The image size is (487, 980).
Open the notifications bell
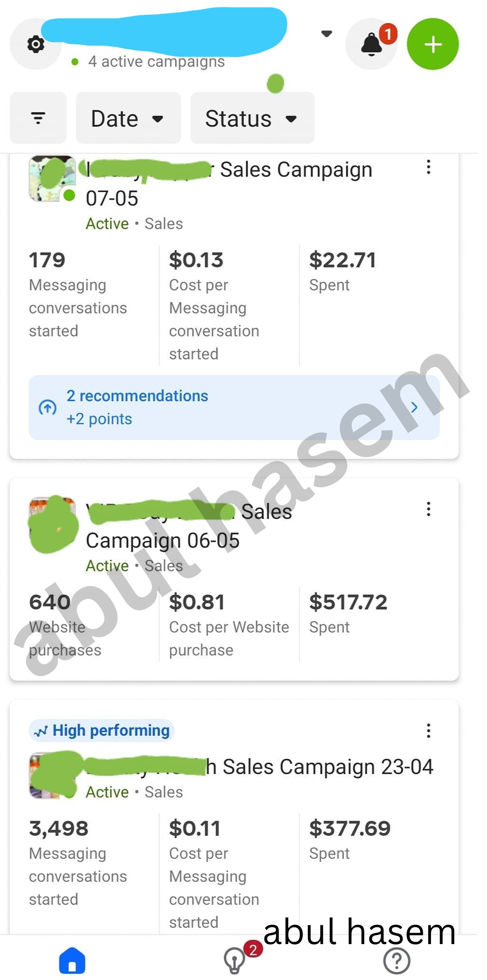pyautogui.click(x=372, y=45)
